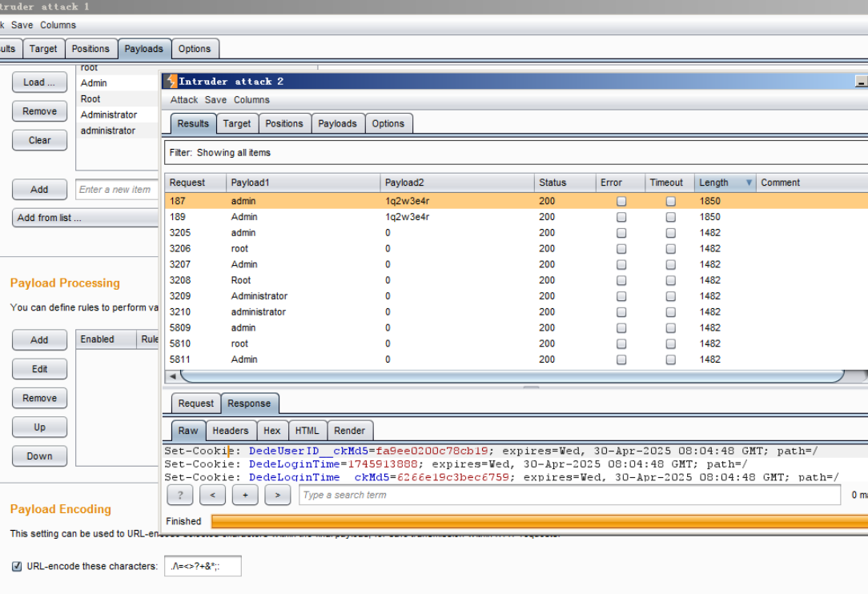This screenshot has height=594, width=868.
Task: Click the Filter: Showing all items bar
Action: pos(516,153)
